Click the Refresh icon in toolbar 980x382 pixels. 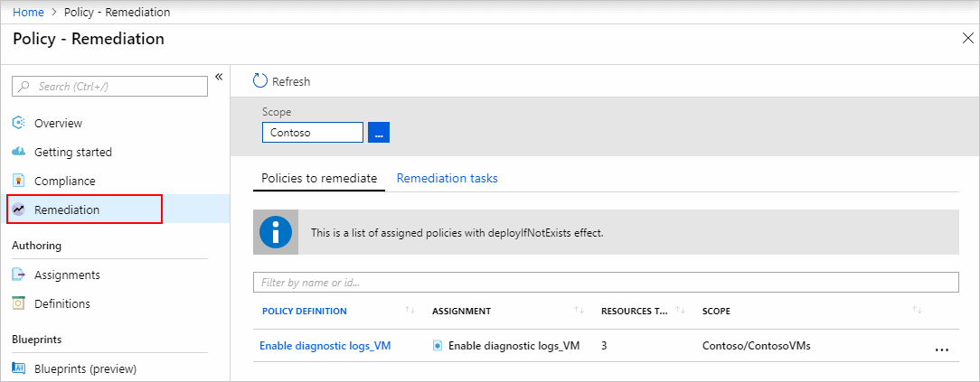[260, 80]
